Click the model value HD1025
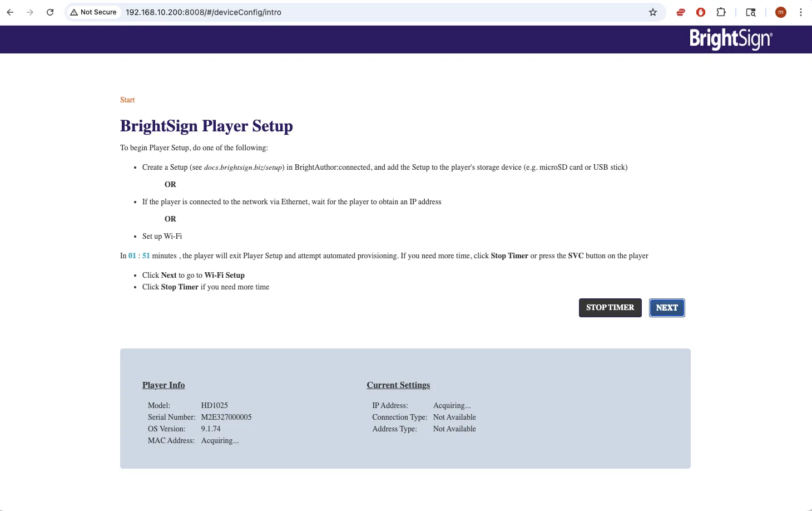Viewport: 812px width, 511px height. [x=215, y=406]
